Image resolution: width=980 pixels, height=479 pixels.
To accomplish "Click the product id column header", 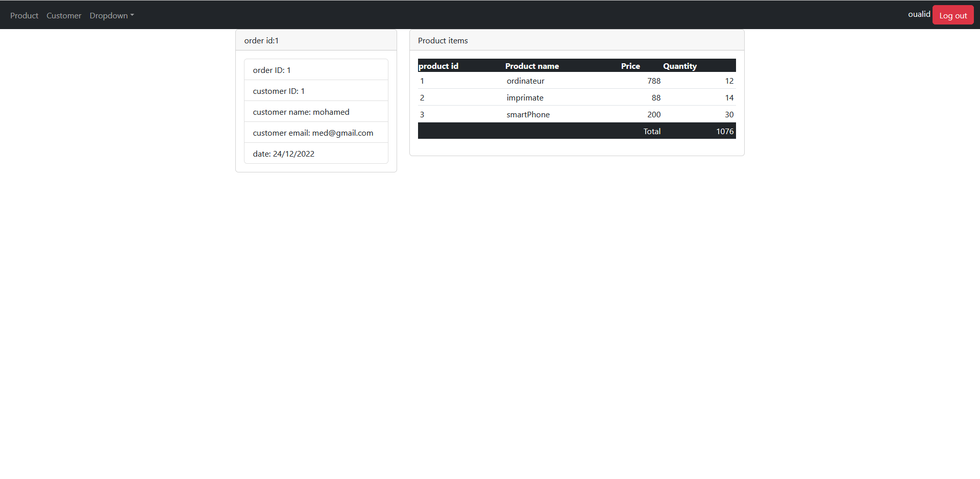I will (438, 66).
